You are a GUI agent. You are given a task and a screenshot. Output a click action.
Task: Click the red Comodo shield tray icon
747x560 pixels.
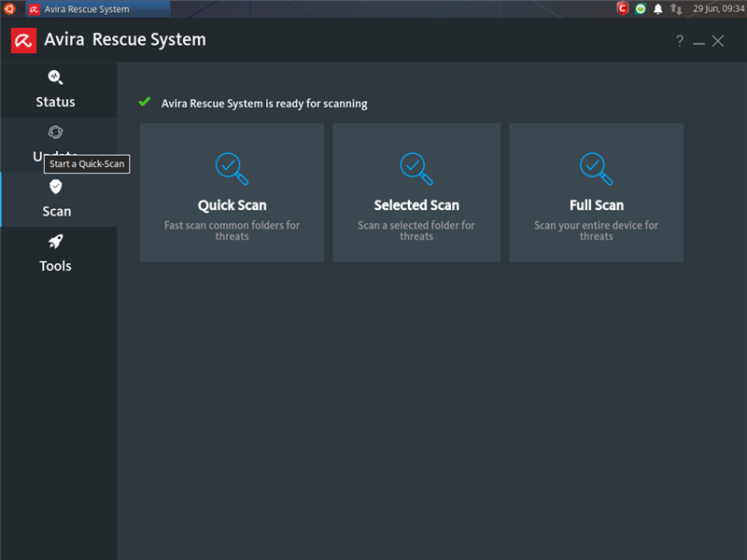tap(623, 8)
